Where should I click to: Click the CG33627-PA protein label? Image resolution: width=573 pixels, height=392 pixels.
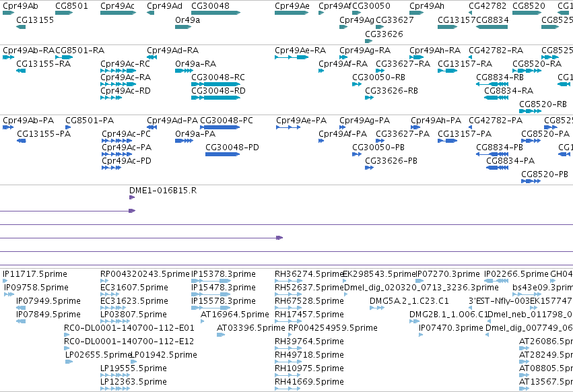pyautogui.click(x=403, y=134)
